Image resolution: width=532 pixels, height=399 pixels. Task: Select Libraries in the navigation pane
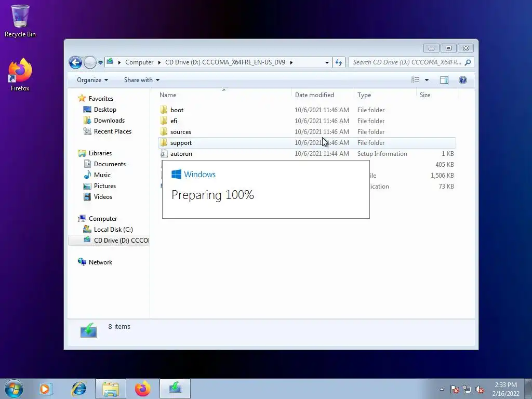pos(100,153)
